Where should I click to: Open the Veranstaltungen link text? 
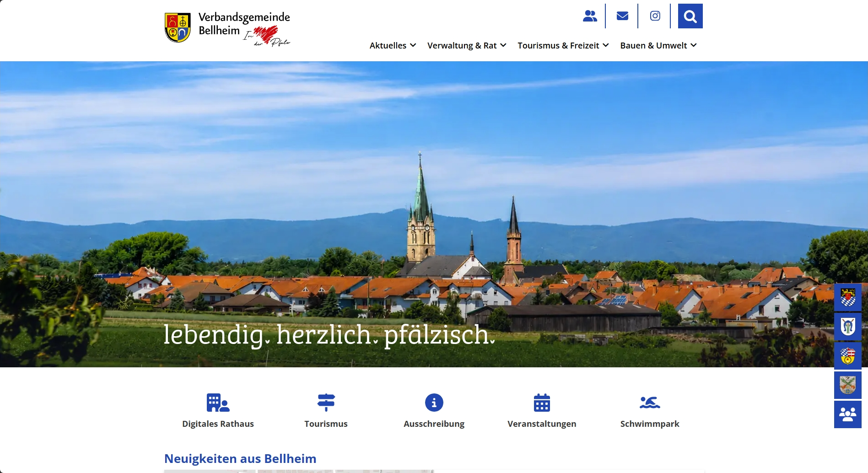(542, 424)
